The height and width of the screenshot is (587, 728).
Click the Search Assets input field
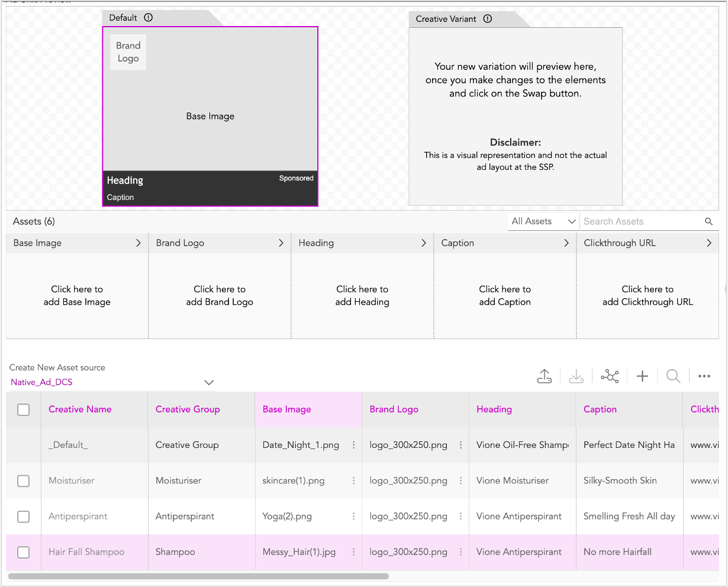point(642,221)
